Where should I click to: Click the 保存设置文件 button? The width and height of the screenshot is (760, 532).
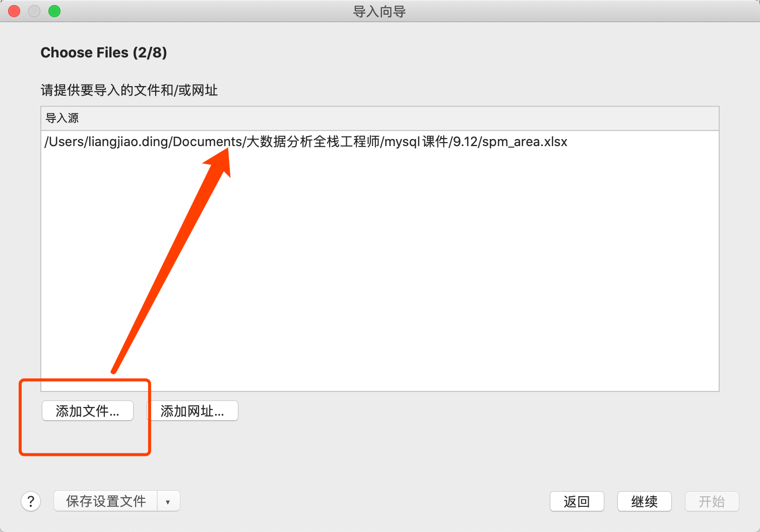[x=106, y=501]
